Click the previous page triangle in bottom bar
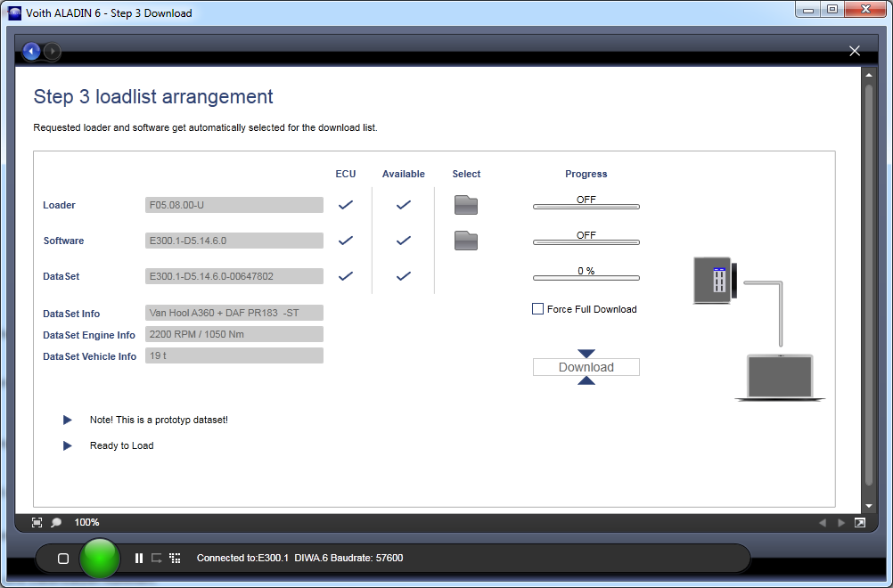The width and height of the screenshot is (893, 588). click(x=823, y=523)
